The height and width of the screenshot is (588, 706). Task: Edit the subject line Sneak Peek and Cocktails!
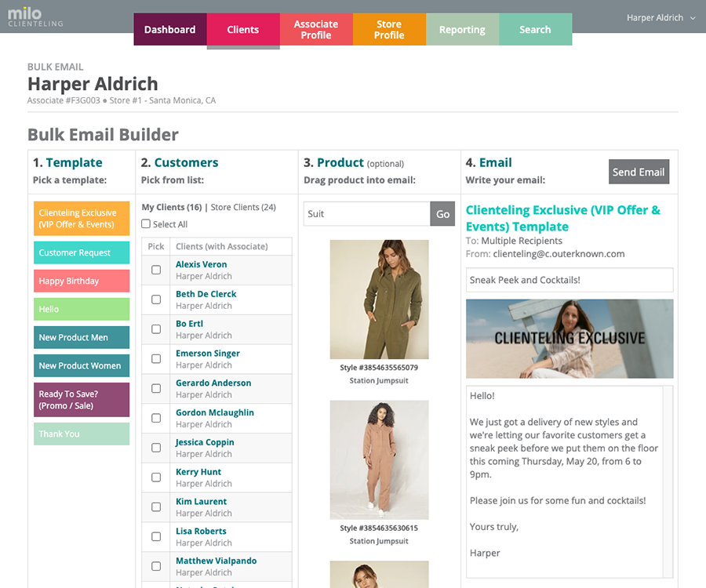[570, 280]
